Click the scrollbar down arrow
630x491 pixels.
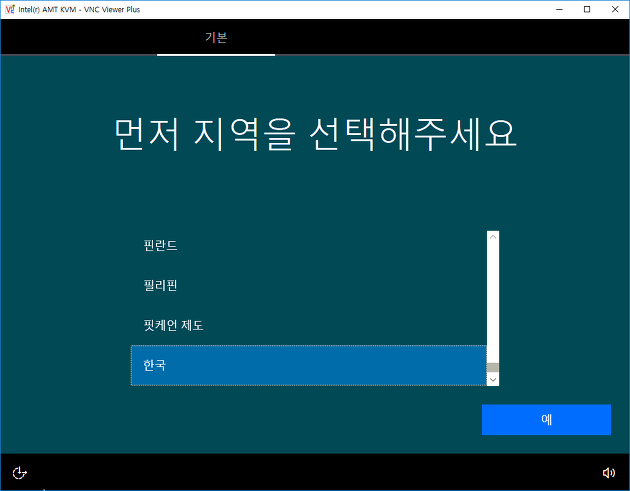(493, 379)
